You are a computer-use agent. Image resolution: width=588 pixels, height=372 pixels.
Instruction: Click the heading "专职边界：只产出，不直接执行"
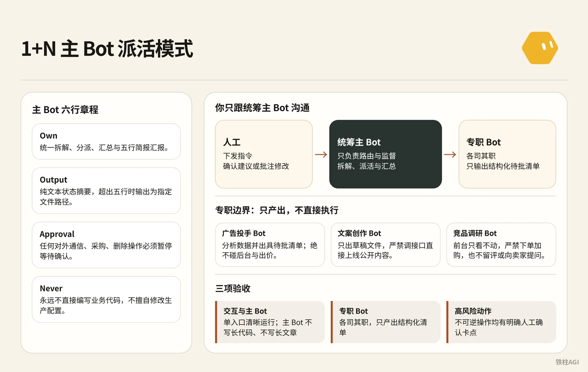[277, 210]
